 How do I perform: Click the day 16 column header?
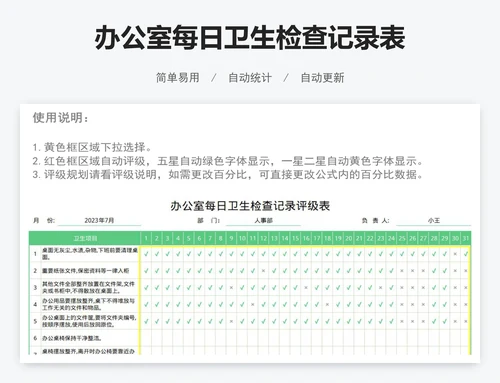pos(306,238)
